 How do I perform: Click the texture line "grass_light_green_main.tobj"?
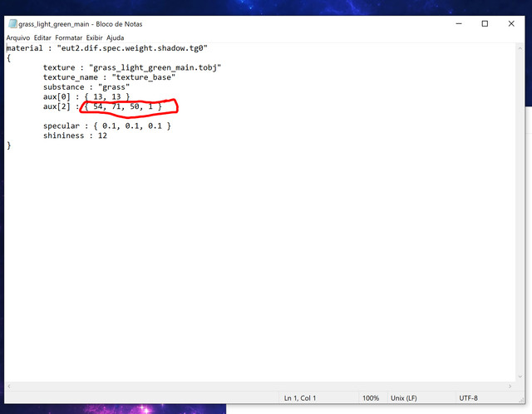[132, 67]
